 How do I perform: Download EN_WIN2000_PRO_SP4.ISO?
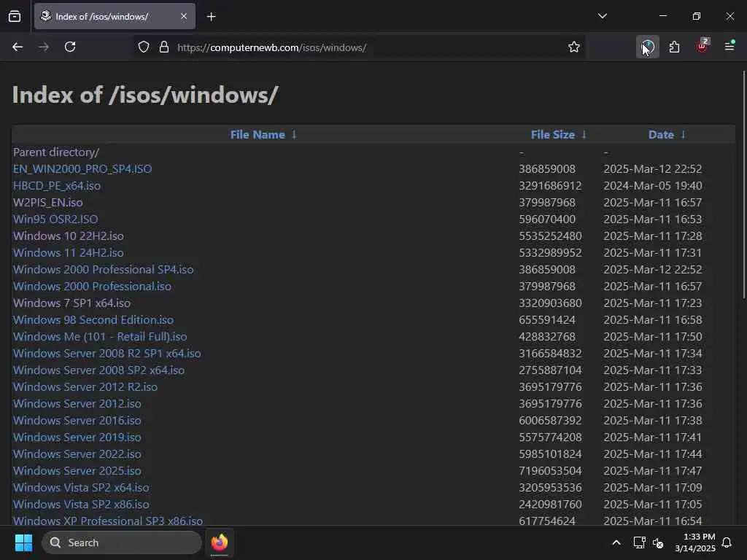pos(82,169)
